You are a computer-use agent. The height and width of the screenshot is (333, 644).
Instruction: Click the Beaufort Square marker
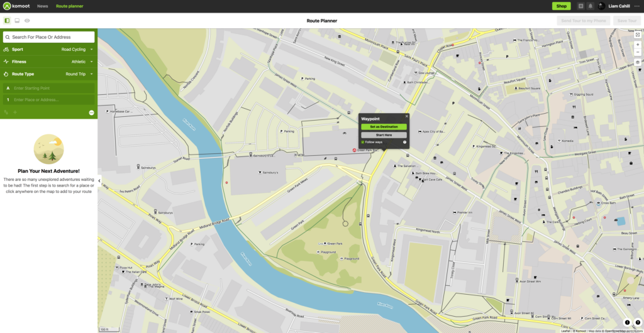pyautogui.click(x=516, y=88)
